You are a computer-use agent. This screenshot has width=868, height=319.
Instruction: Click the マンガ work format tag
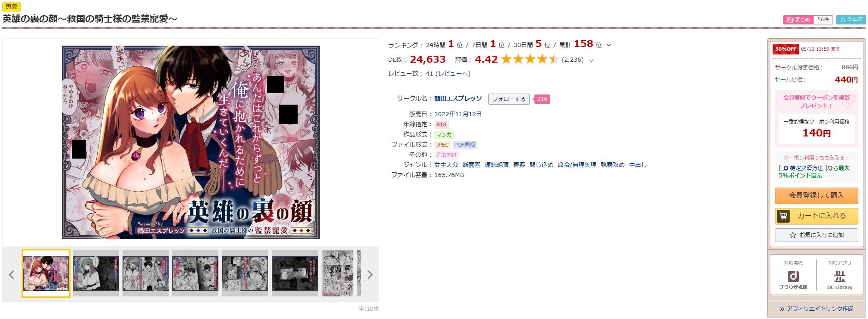[444, 135]
